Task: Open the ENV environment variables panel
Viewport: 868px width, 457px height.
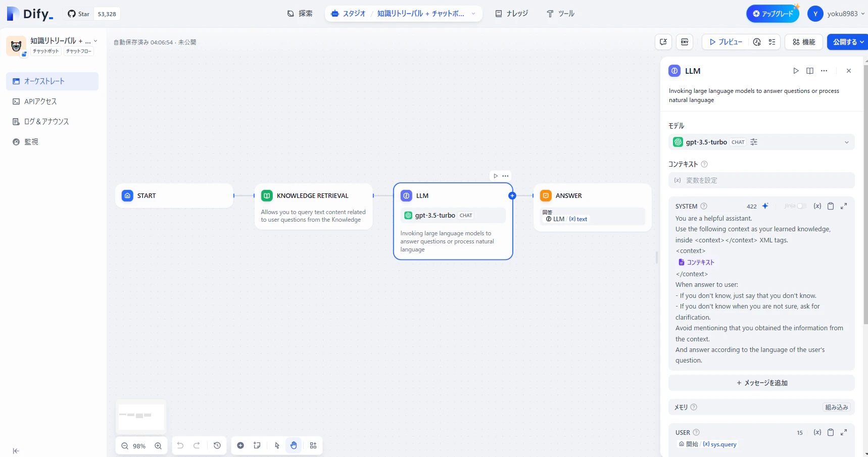Action: point(685,42)
